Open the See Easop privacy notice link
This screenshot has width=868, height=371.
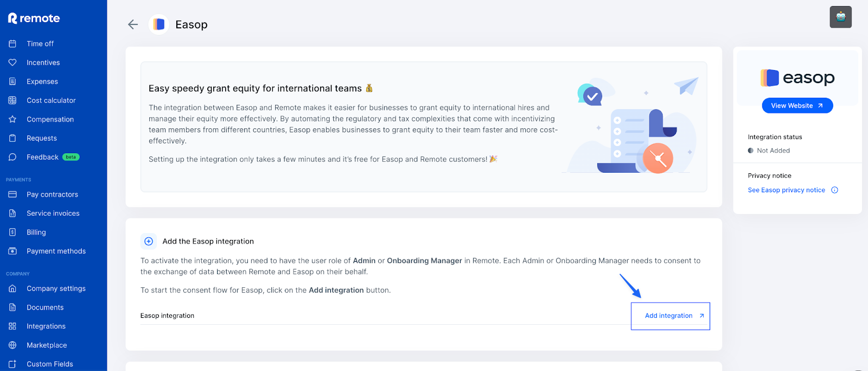(786, 190)
